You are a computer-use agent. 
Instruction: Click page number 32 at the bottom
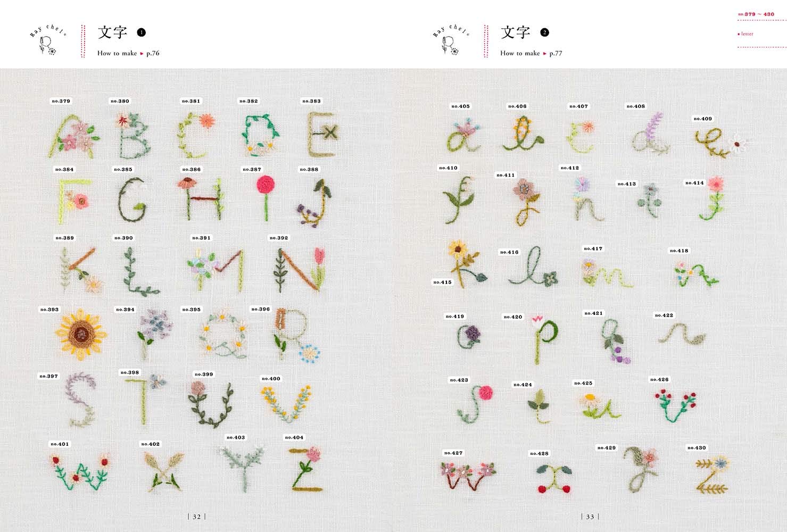[196, 517]
